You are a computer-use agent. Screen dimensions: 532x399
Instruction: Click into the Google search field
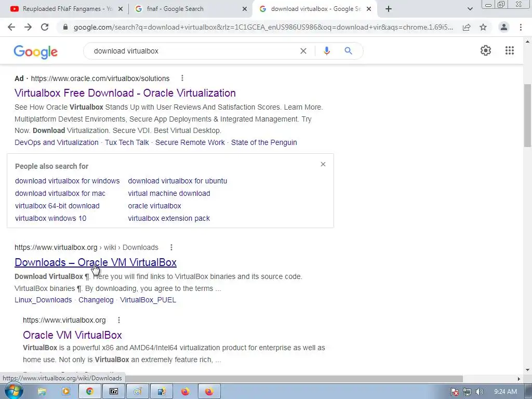click(x=193, y=51)
